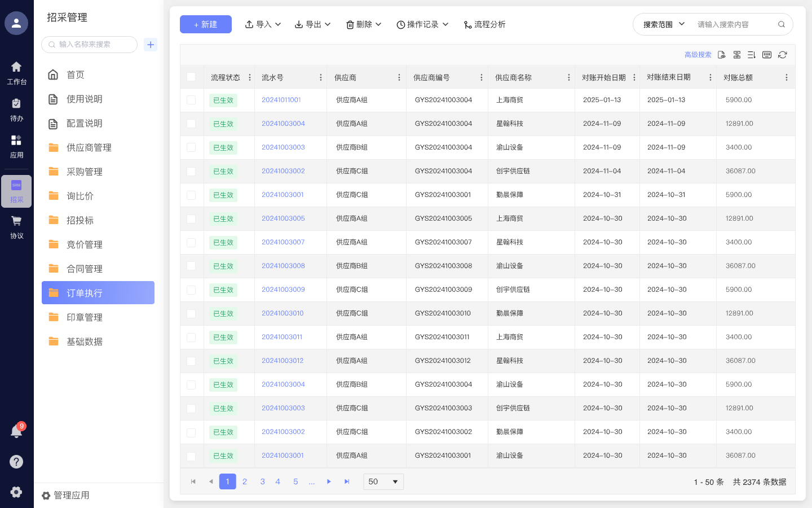Select 招采 SRM icon in sidebar
Viewport: 812px width, 508px height.
(x=16, y=185)
